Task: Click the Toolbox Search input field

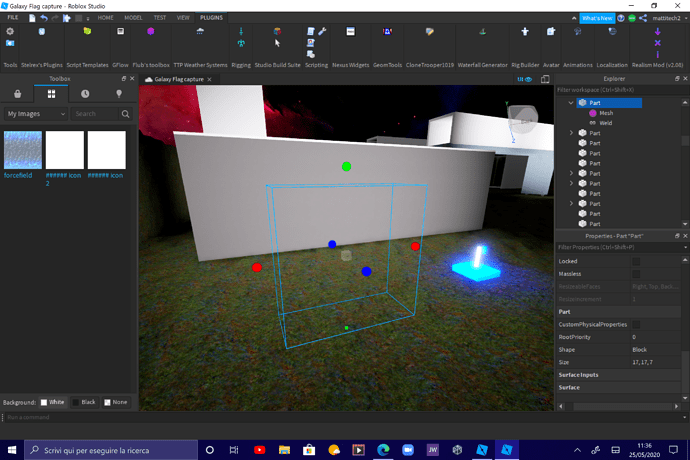Action: click(x=95, y=114)
